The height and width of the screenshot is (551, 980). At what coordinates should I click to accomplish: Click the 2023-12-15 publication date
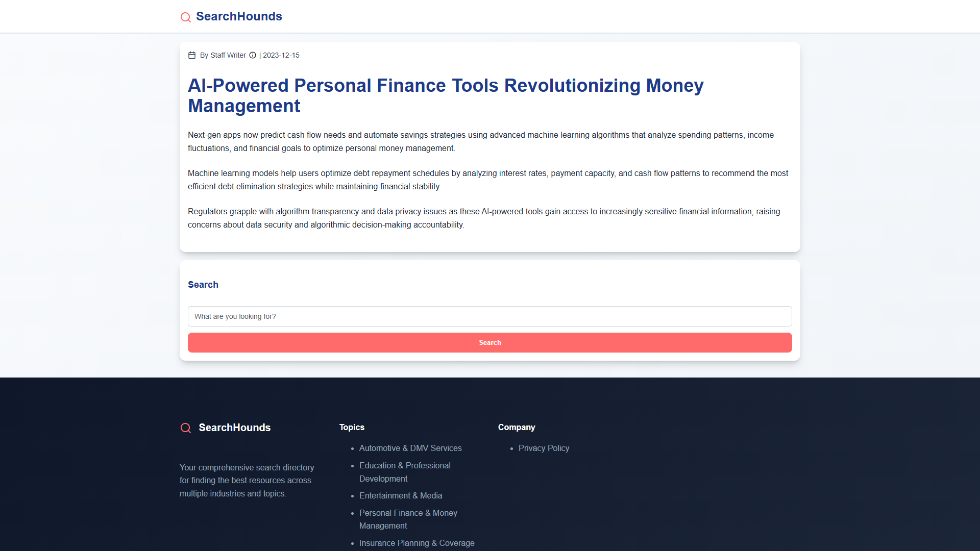(x=281, y=55)
